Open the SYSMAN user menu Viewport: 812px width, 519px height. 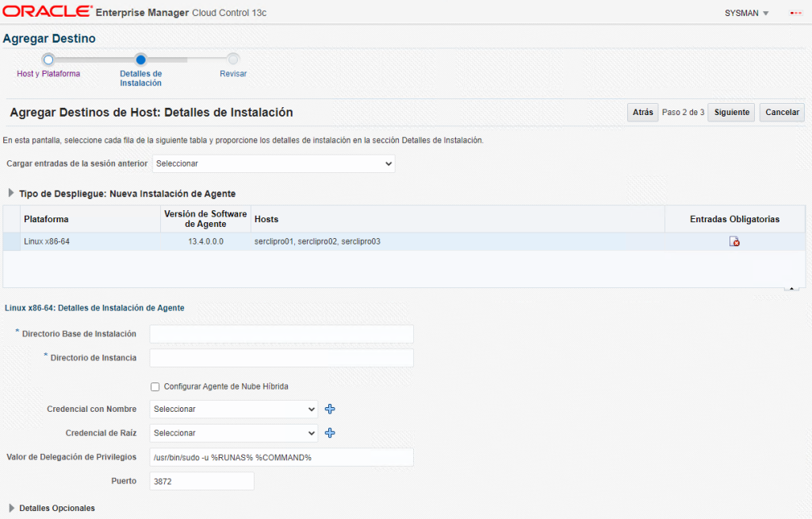tap(746, 13)
